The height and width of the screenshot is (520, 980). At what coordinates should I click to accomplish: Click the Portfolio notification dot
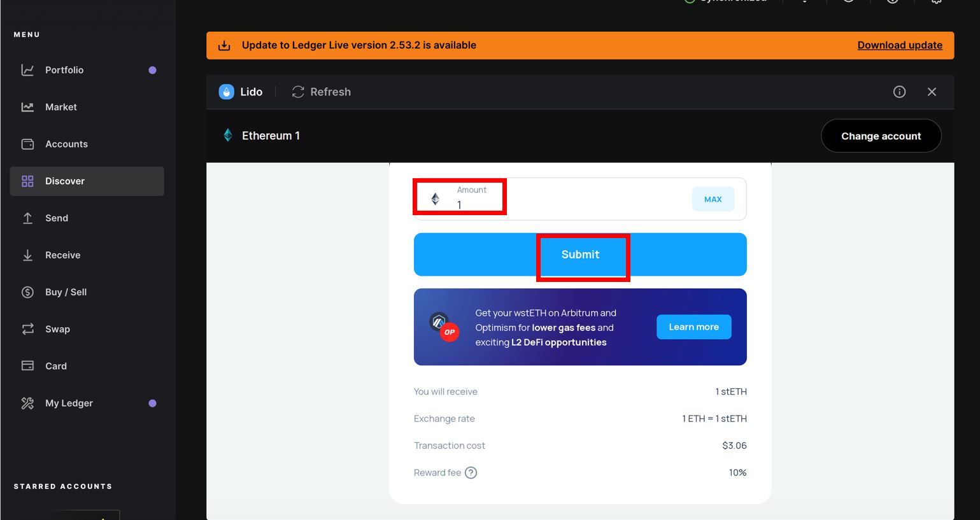(x=152, y=70)
